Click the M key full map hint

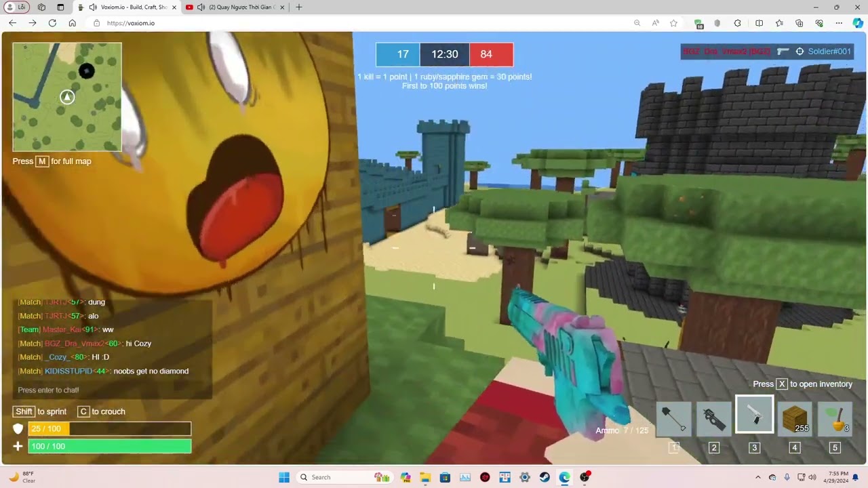click(x=42, y=161)
